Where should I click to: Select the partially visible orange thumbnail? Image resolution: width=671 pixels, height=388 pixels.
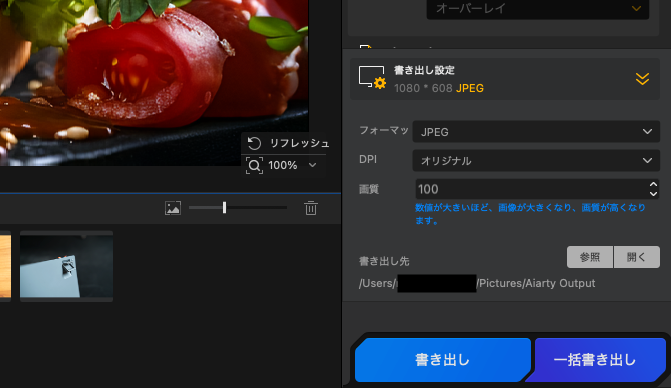5,266
